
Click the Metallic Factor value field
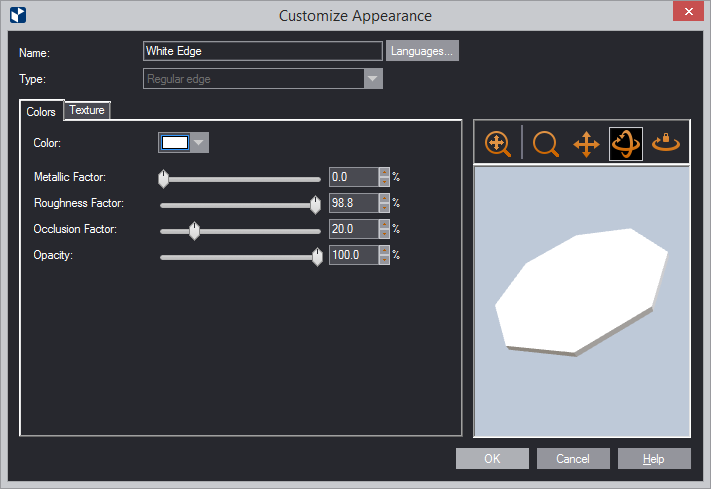pos(353,177)
